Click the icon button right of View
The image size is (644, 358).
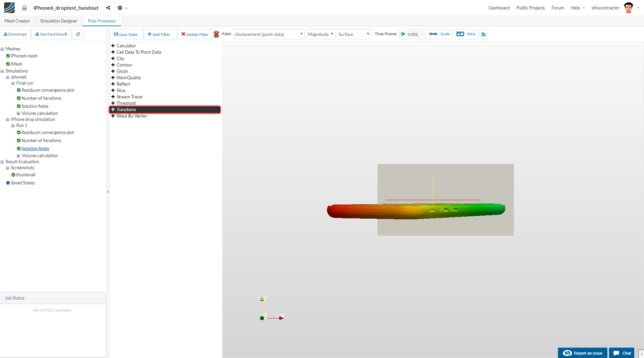click(484, 34)
